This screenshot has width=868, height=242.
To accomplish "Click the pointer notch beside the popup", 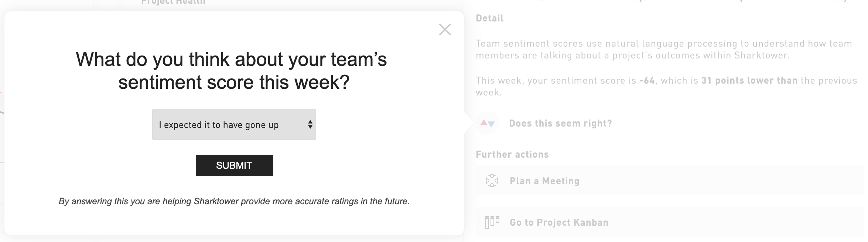I will pos(469,123).
